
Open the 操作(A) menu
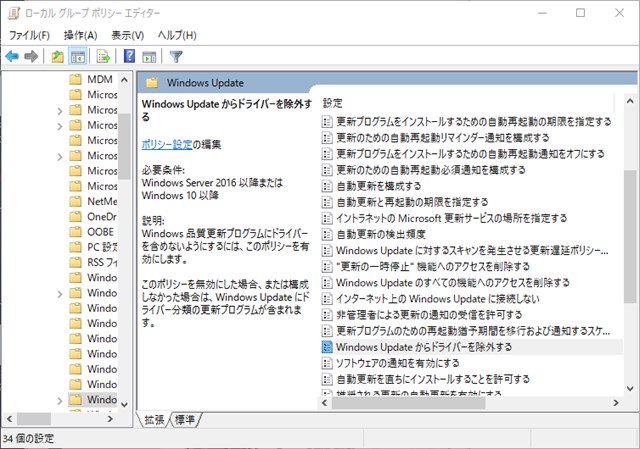[80, 36]
